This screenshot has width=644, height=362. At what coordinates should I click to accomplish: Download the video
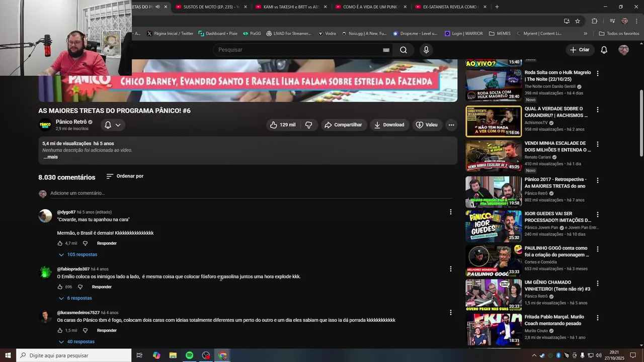(390, 125)
